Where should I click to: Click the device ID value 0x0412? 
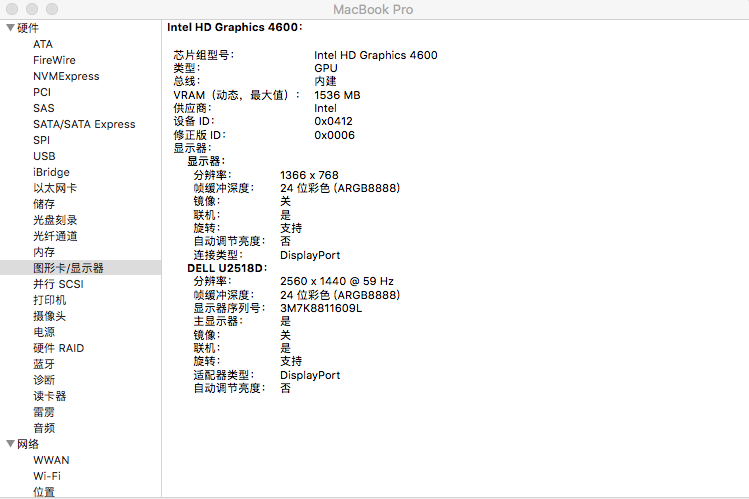(333, 121)
